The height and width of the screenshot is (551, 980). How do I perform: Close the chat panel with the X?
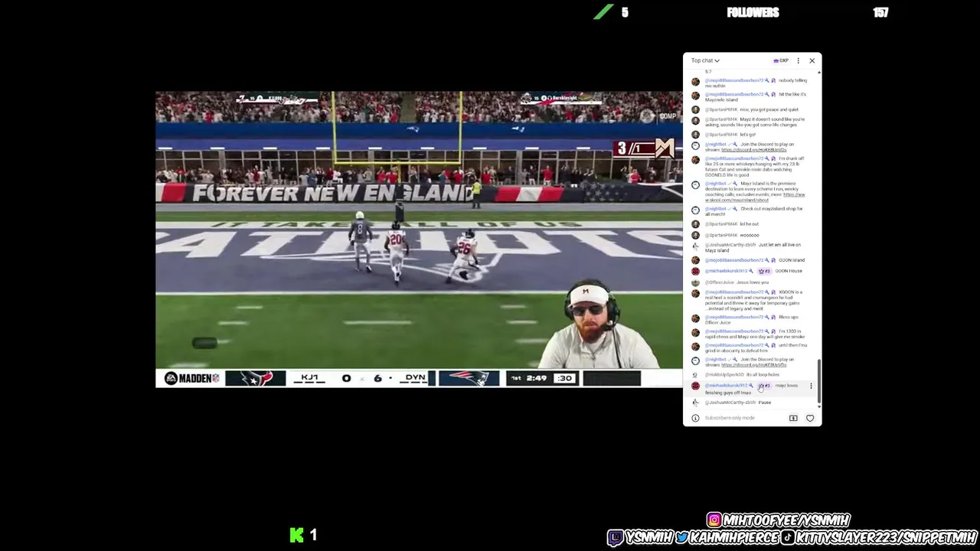(x=812, y=60)
